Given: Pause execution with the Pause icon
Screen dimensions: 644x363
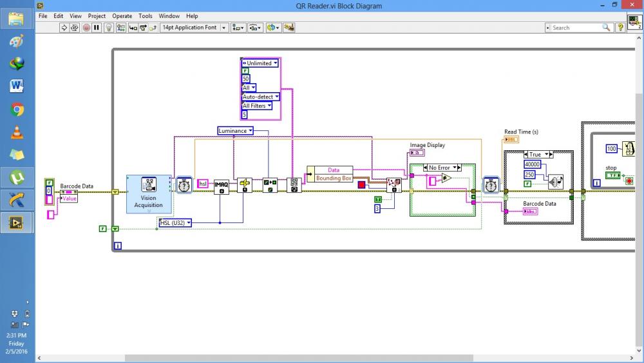Looking at the screenshot, I should point(97,28).
